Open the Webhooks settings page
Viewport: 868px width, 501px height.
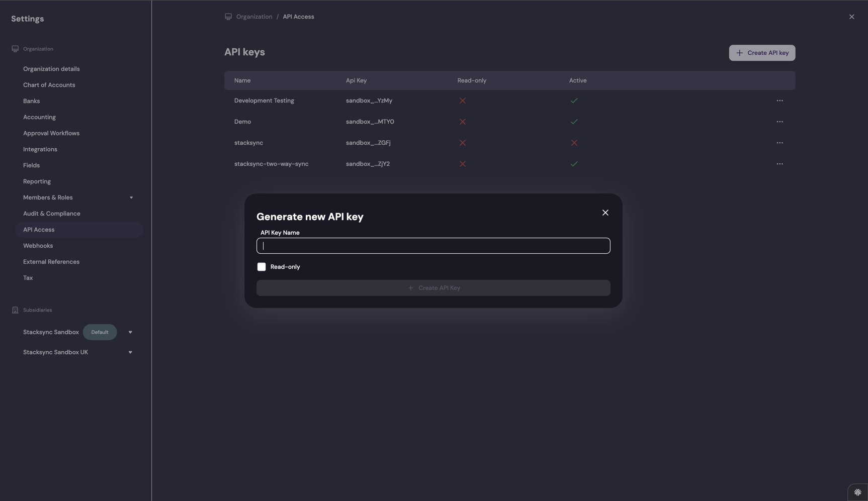[x=38, y=246]
